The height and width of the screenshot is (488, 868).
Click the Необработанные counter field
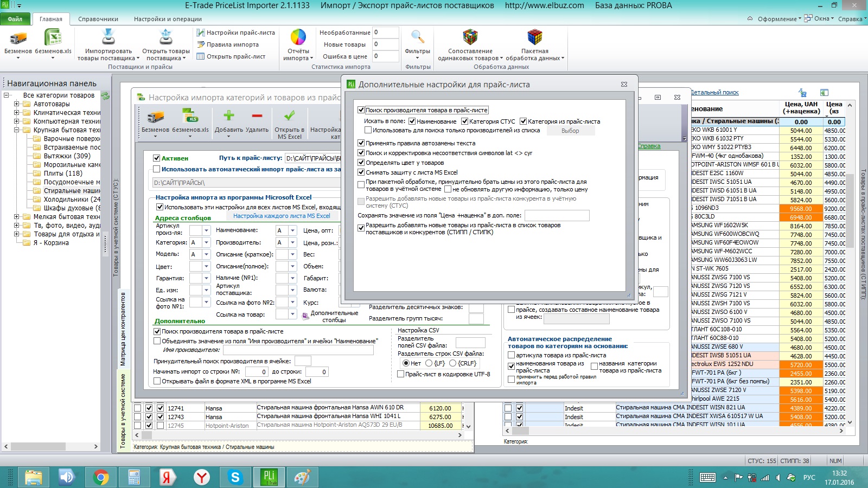pos(386,33)
